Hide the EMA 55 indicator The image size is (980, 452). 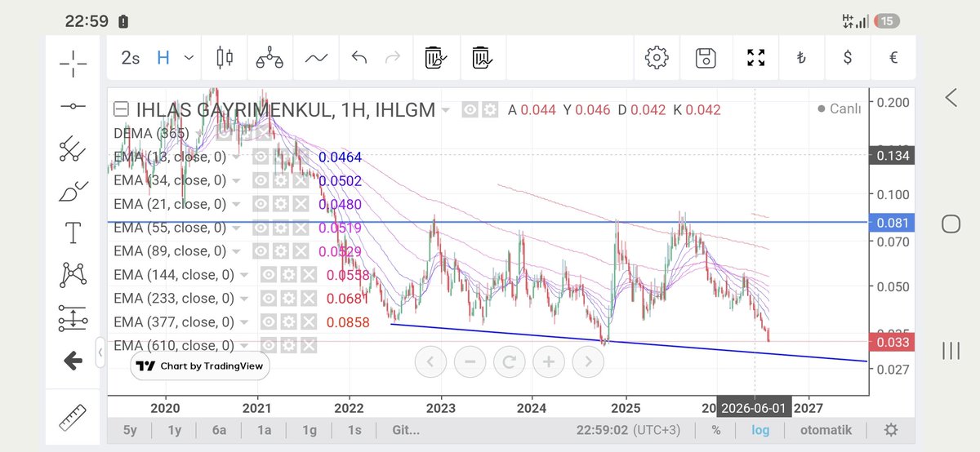pyautogui.click(x=261, y=228)
